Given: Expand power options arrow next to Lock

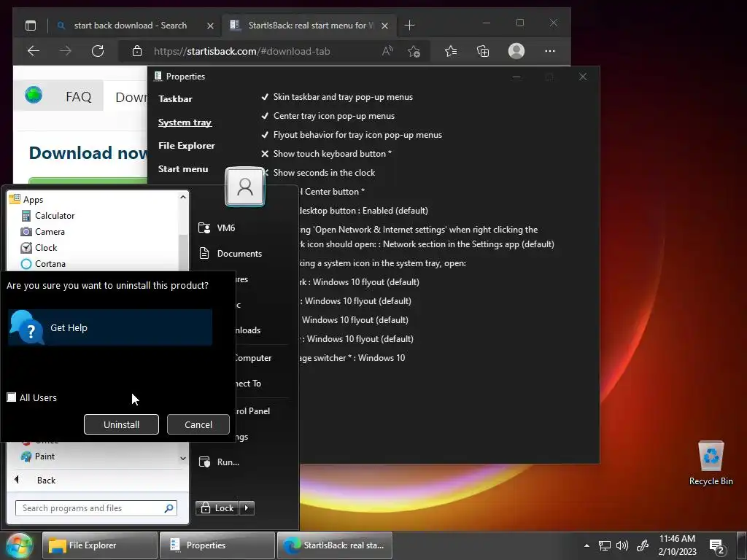Looking at the screenshot, I should (x=247, y=508).
